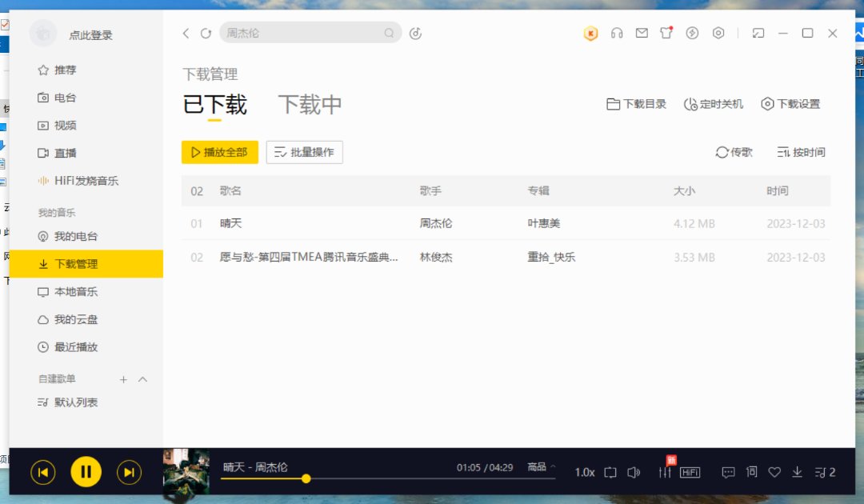Click the HiFi badge in player bar
Screen dimensions: 864x504
click(690, 472)
